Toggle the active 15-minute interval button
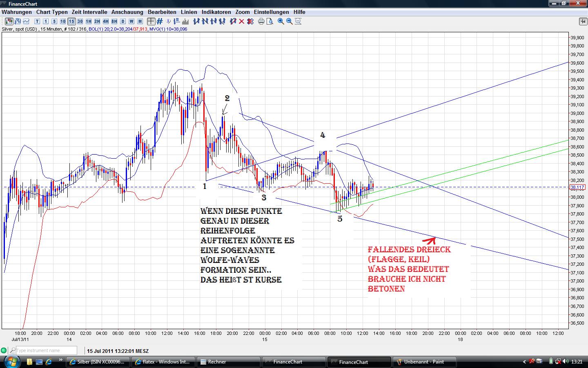Screen dimensions: 588x368 (71, 21)
